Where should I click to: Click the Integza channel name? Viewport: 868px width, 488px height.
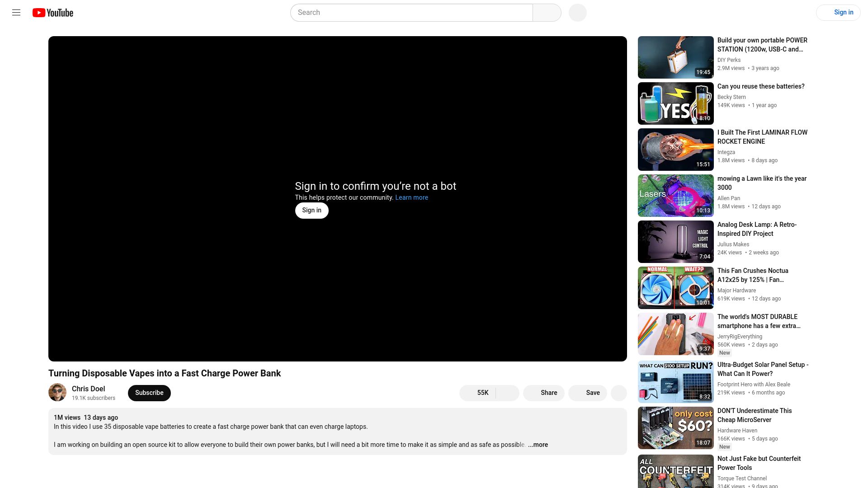[726, 152]
